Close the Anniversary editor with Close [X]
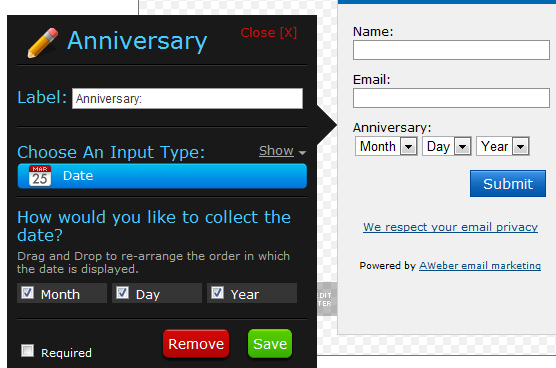 coord(268,33)
